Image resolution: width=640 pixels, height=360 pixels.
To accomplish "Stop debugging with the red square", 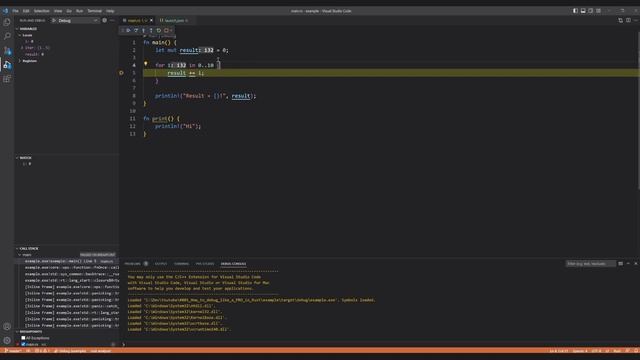I will click(x=166, y=30).
